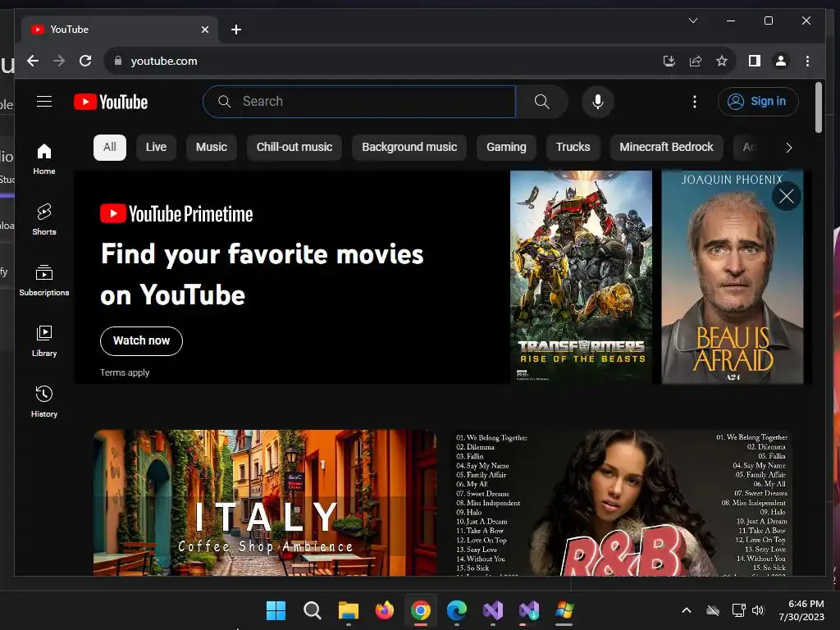Bookmark this page with star icon
840x630 pixels.
click(722, 61)
